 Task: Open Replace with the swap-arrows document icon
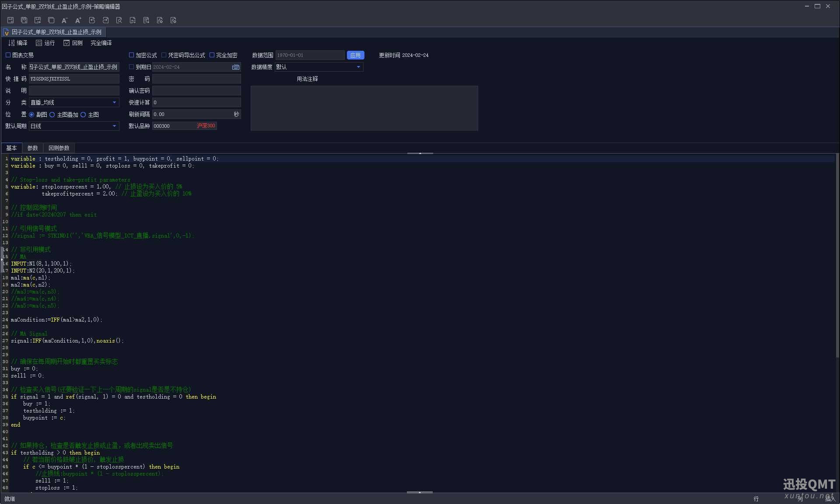[x=133, y=20]
